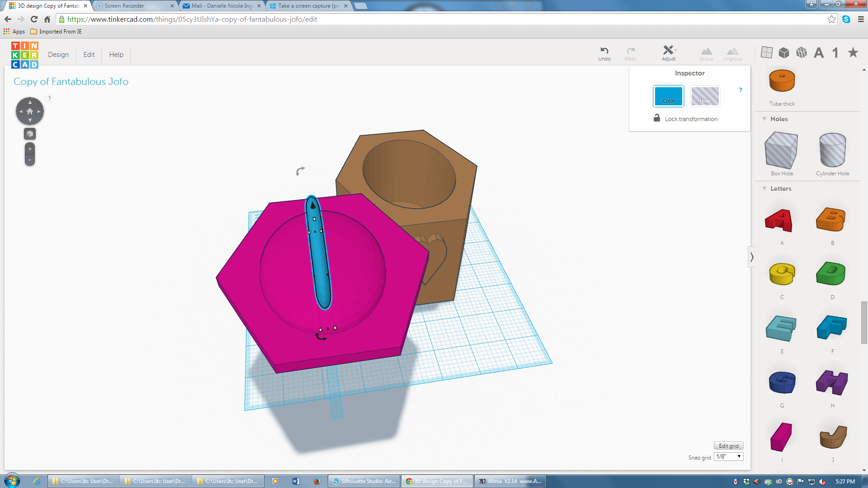
Task: Click the Windows Start button
Action: point(12,481)
